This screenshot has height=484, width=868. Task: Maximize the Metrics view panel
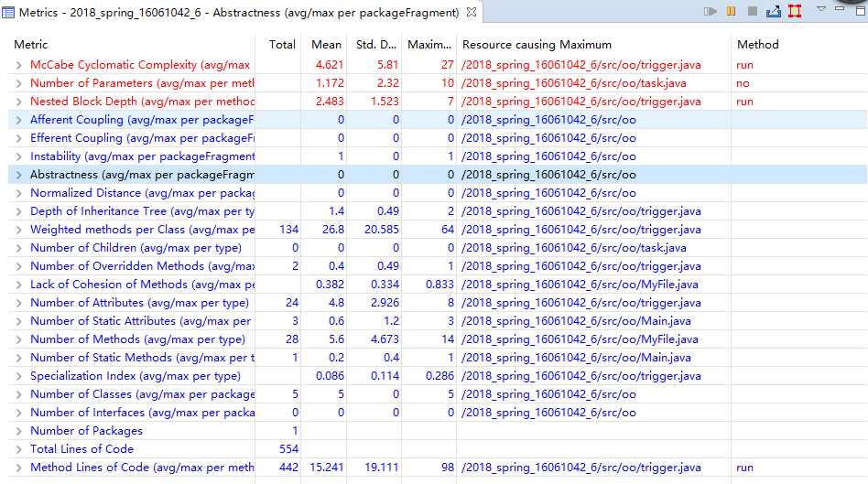tap(861, 10)
